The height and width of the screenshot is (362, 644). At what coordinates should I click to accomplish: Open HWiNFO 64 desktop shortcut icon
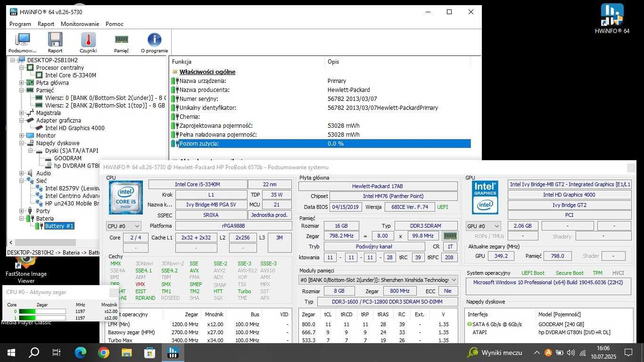pyautogui.click(x=612, y=19)
